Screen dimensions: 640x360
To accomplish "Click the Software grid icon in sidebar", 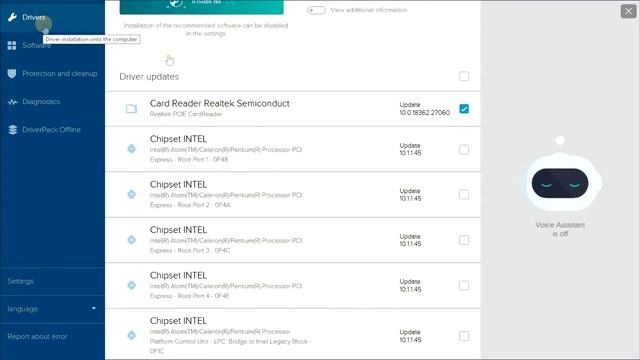I will pos(12,45).
